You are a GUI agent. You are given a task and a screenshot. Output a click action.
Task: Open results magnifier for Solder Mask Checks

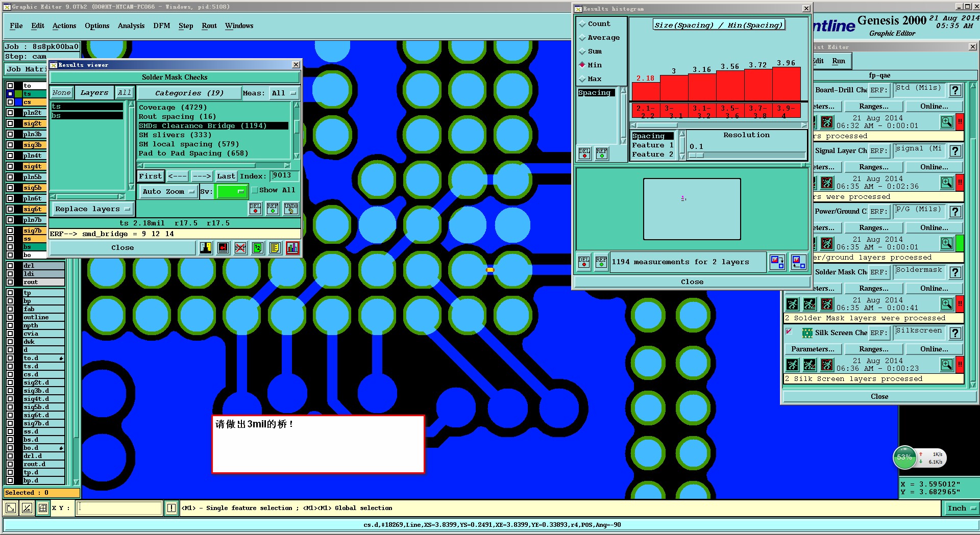coord(947,304)
